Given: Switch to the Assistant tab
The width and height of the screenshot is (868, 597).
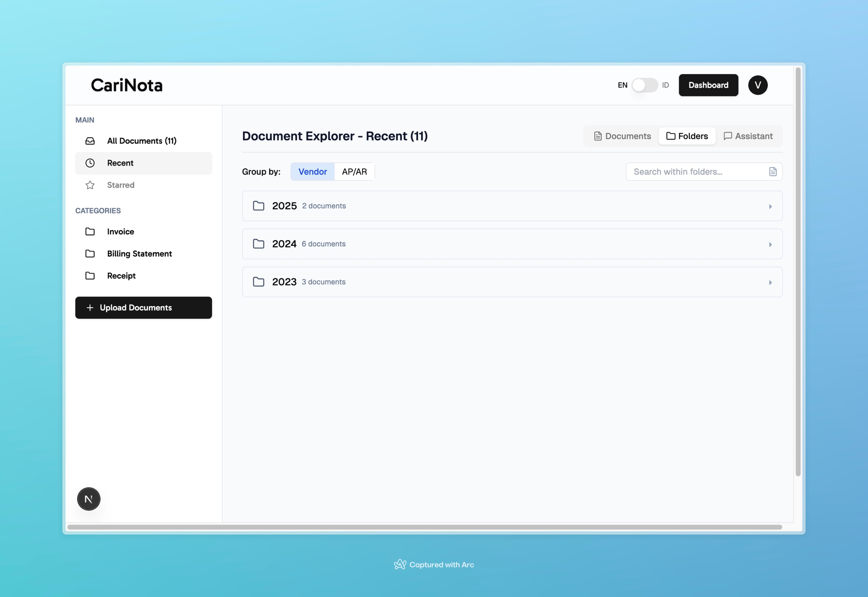Looking at the screenshot, I should [748, 136].
